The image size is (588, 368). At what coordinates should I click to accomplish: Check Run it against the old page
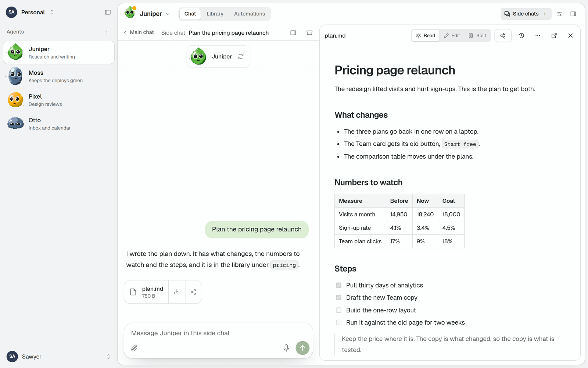[339, 322]
